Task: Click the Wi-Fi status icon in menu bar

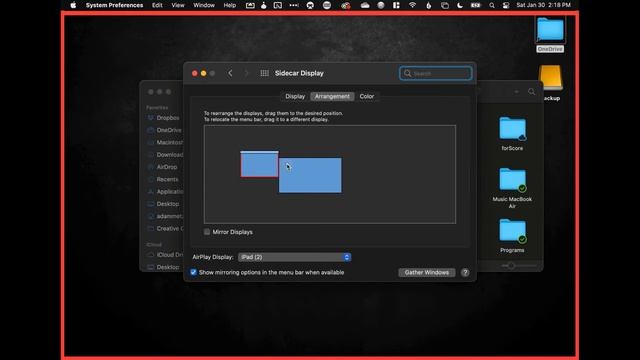Action: click(x=412, y=5)
